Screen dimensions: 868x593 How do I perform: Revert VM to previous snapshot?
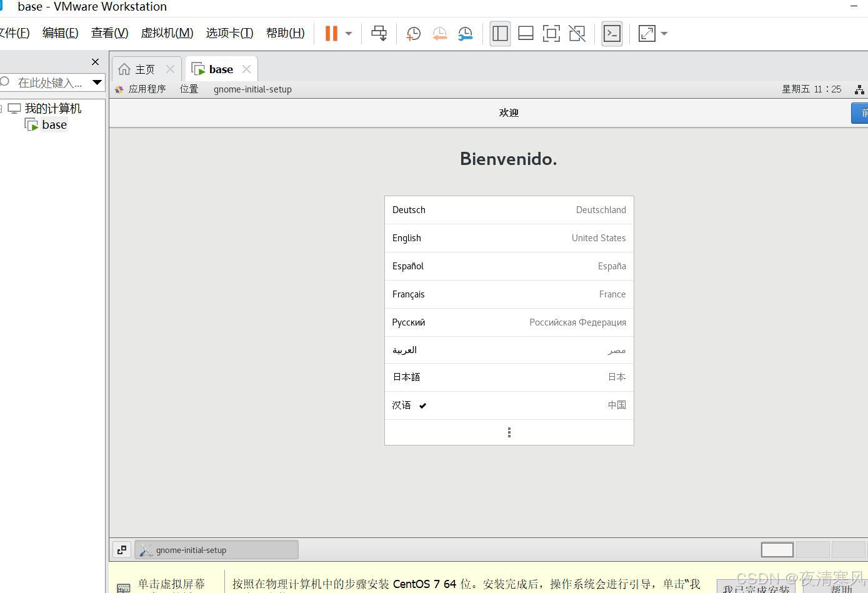439,34
